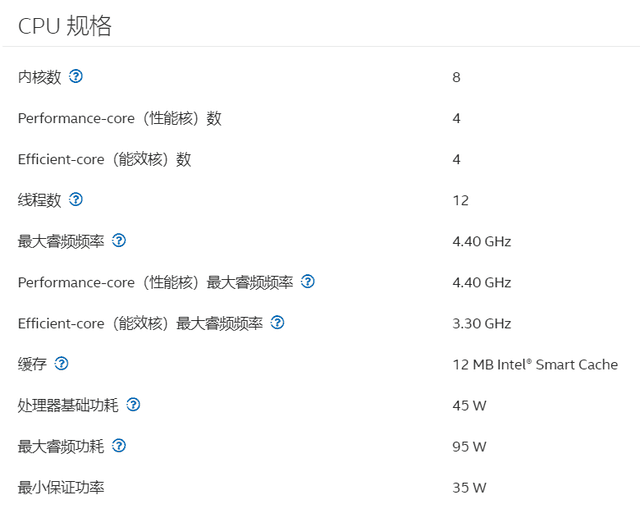The image size is (640, 518).
Task: Click the 3.30 GHz frequency value
Action: click(481, 323)
